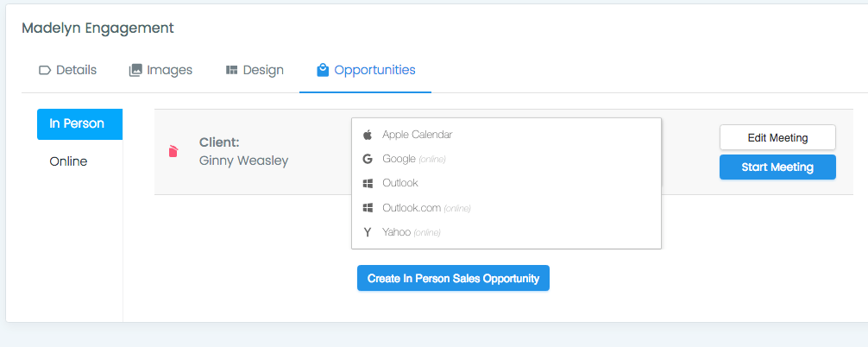Viewport: 868px width, 347px height.
Task: Click the Start Meeting button
Action: [777, 167]
